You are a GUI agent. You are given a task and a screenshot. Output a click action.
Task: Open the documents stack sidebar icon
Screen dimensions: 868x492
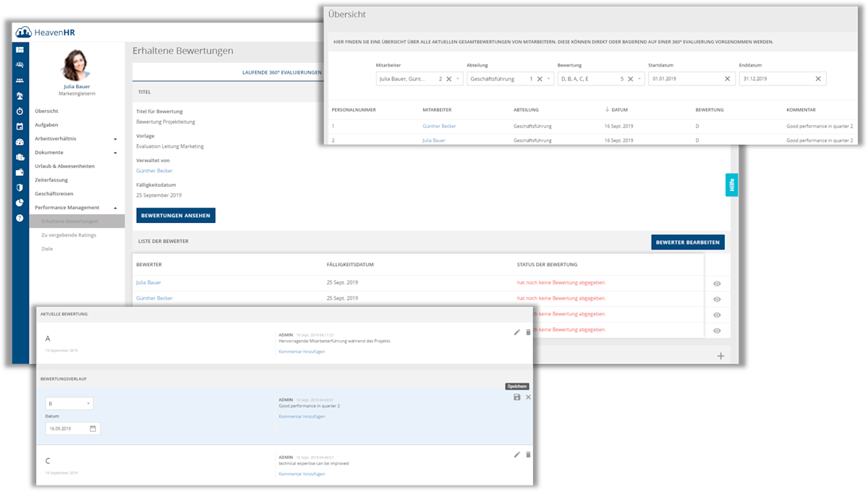(x=20, y=157)
